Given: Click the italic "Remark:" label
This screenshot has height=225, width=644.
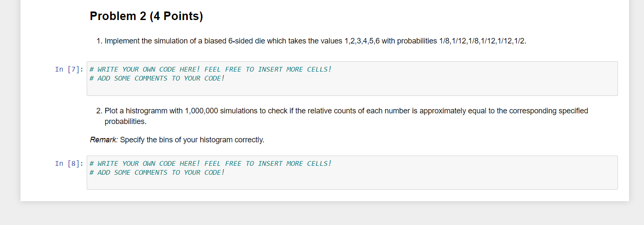Looking at the screenshot, I should (x=104, y=140).
